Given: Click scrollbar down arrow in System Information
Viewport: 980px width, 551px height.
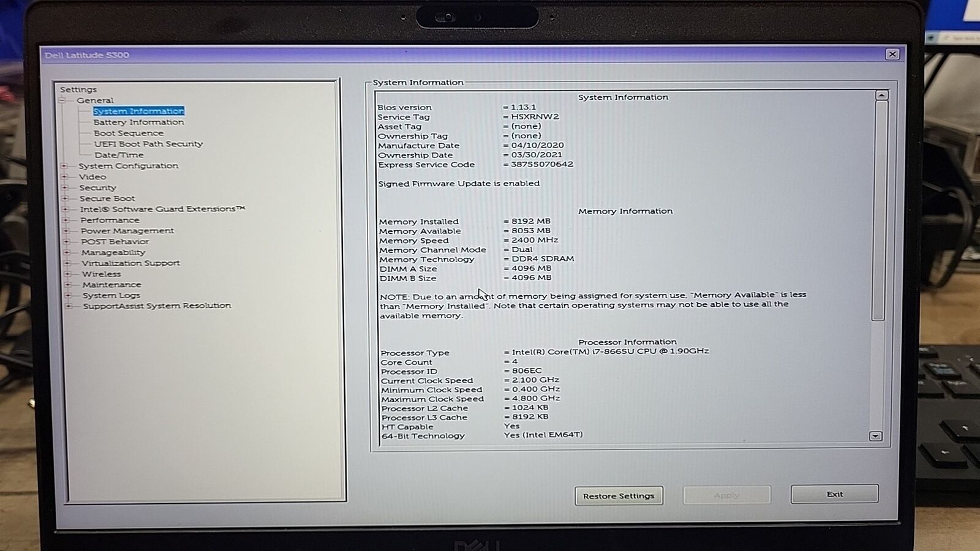Looking at the screenshot, I should 875,436.
